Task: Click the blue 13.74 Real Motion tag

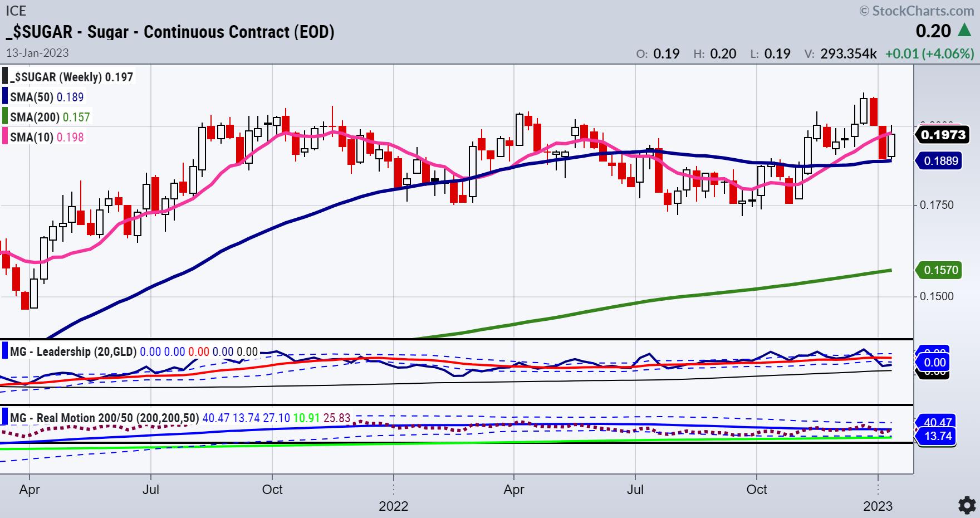Action: point(938,436)
